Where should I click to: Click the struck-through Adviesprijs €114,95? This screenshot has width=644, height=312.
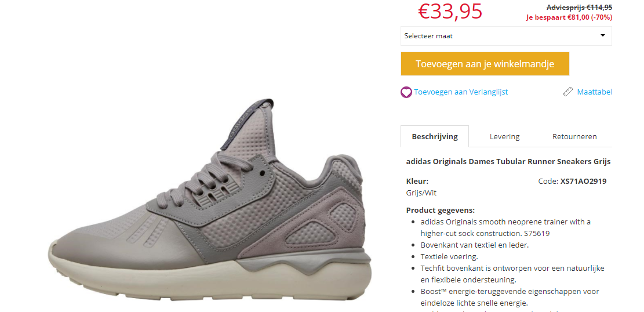coord(579,7)
